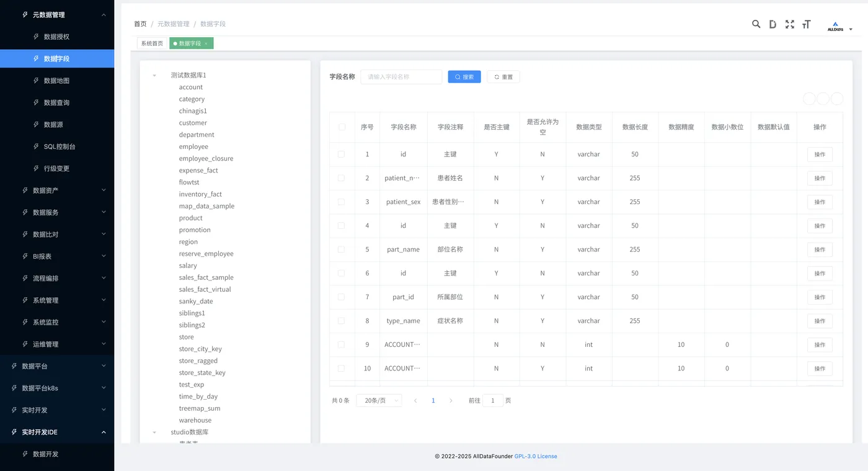Select the sales_fact_virtual tree item

tap(205, 289)
